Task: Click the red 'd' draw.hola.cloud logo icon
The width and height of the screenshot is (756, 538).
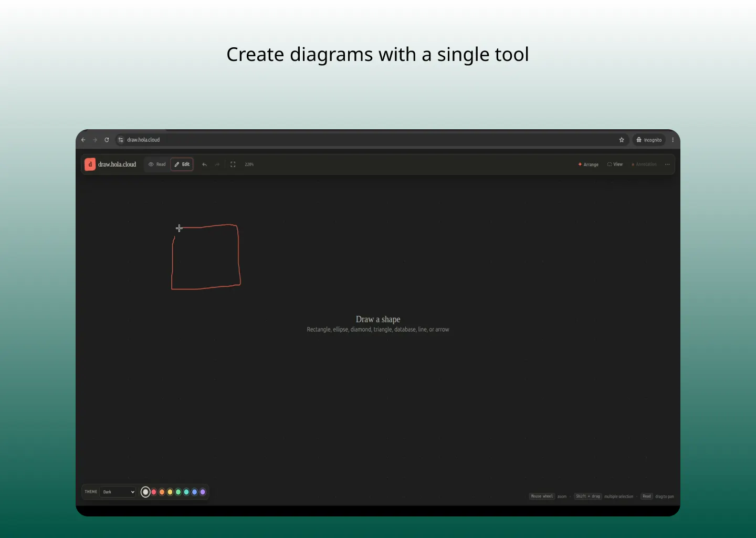Action: point(90,164)
